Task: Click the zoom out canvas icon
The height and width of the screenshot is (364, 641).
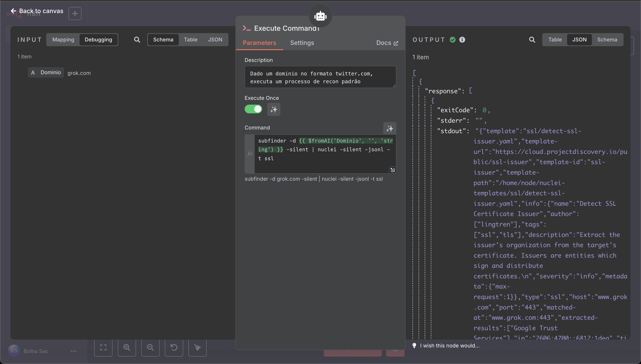Action: [150, 347]
